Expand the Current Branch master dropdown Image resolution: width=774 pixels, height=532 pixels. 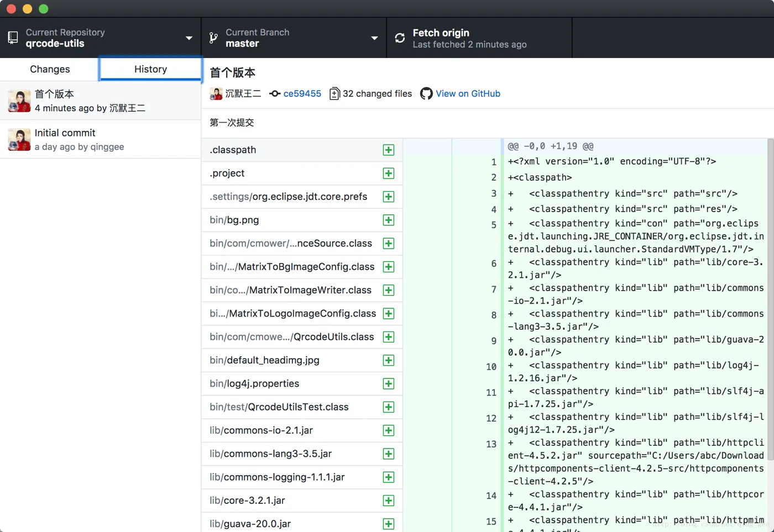pyautogui.click(x=294, y=38)
